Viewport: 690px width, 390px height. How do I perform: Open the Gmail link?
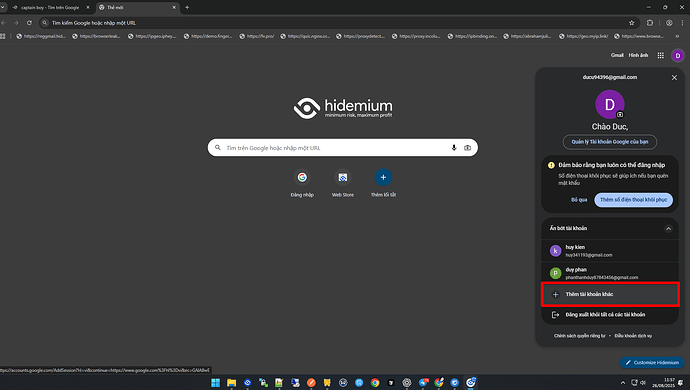617,55
